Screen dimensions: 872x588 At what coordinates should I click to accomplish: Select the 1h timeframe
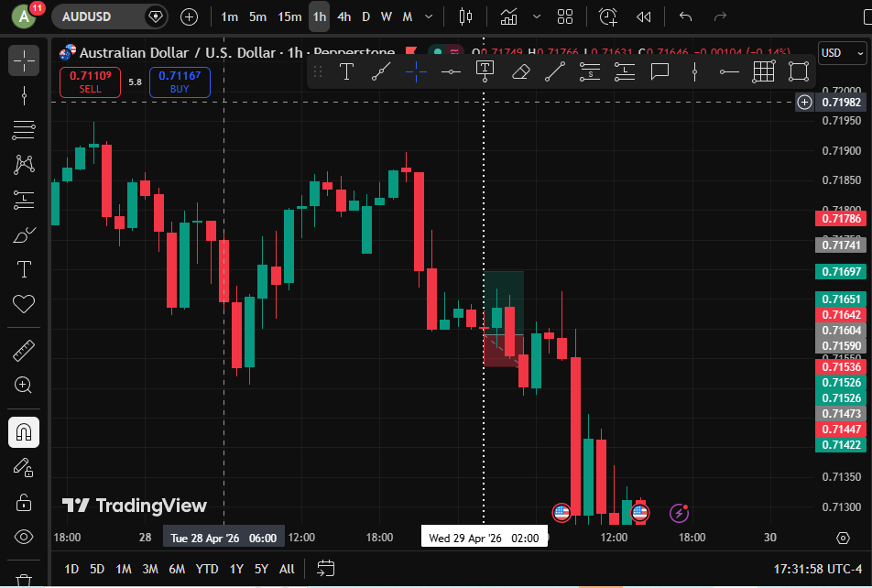(x=319, y=16)
